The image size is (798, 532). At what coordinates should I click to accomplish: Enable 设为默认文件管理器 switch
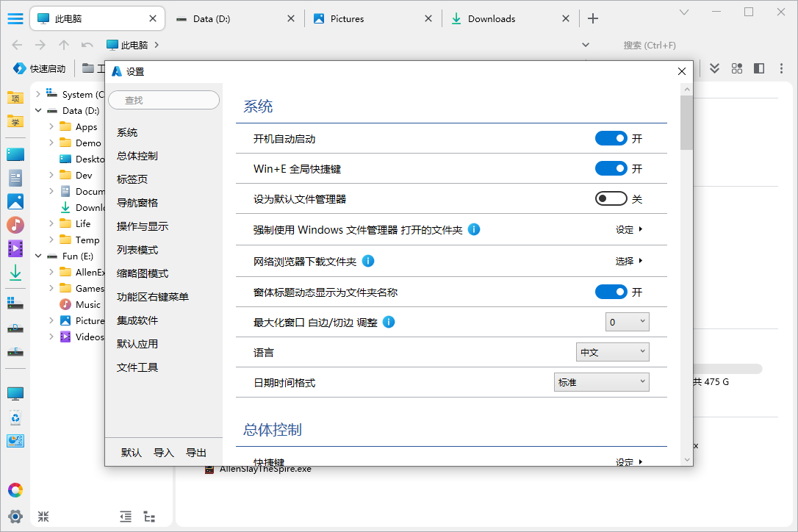(x=611, y=198)
